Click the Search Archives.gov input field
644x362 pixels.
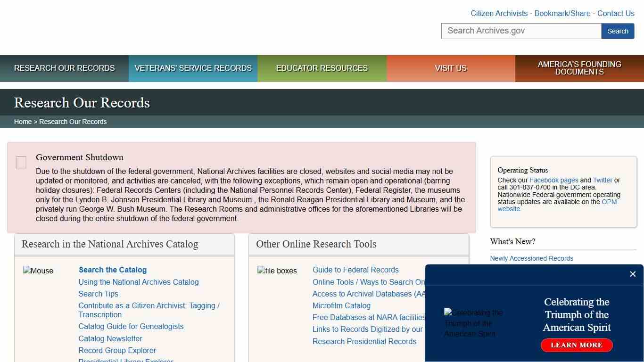click(521, 31)
